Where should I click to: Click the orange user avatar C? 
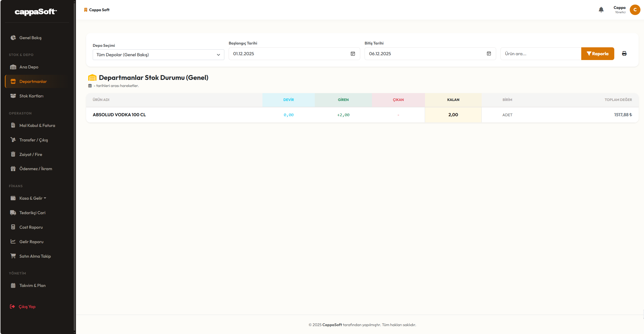click(635, 10)
